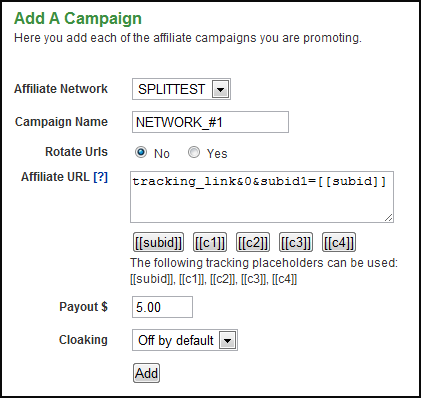Grab the Affiliate URL textarea resize handle
Viewport: 421px width, 398px height.
[x=389, y=218]
